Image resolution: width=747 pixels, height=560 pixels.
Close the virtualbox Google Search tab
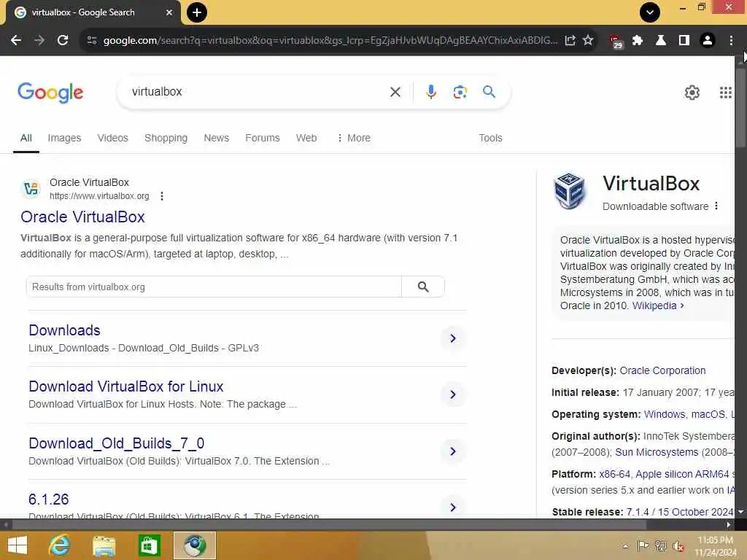(x=169, y=13)
